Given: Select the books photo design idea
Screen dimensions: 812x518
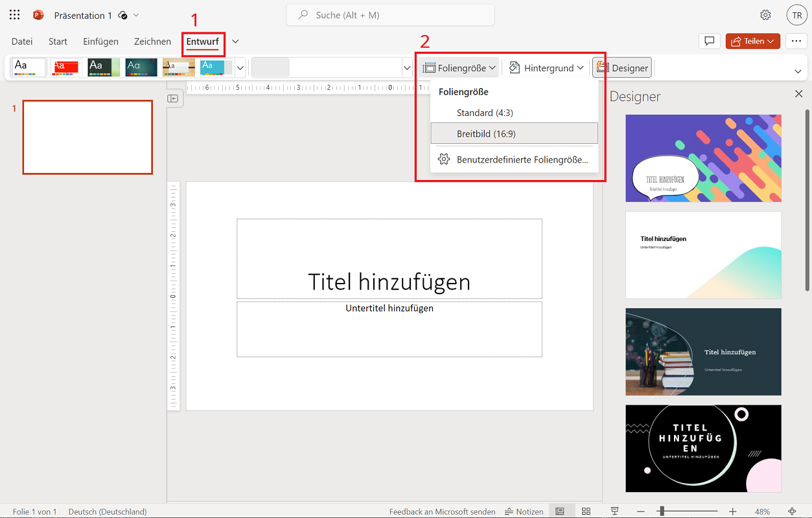Looking at the screenshot, I should 703,352.
